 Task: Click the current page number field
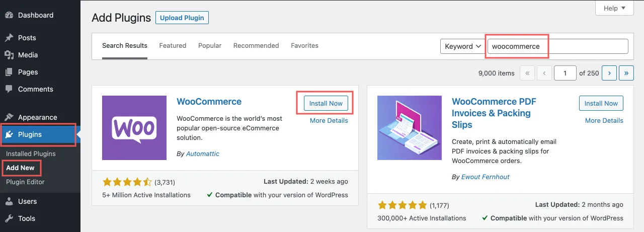pos(565,73)
